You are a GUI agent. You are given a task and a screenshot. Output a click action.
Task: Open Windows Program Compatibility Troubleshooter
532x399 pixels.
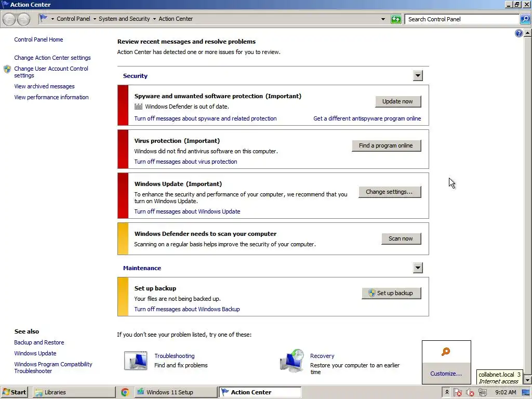(x=54, y=367)
